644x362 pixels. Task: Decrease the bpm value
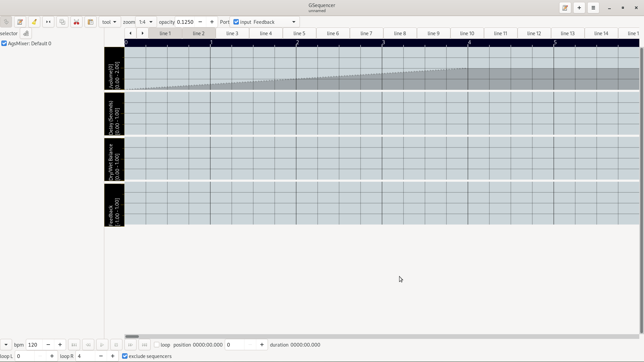(48, 345)
